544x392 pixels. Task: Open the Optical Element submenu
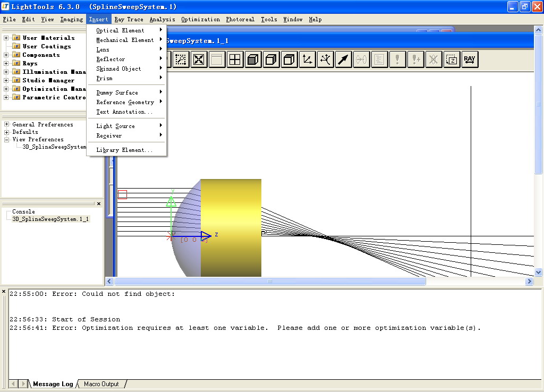126,30
